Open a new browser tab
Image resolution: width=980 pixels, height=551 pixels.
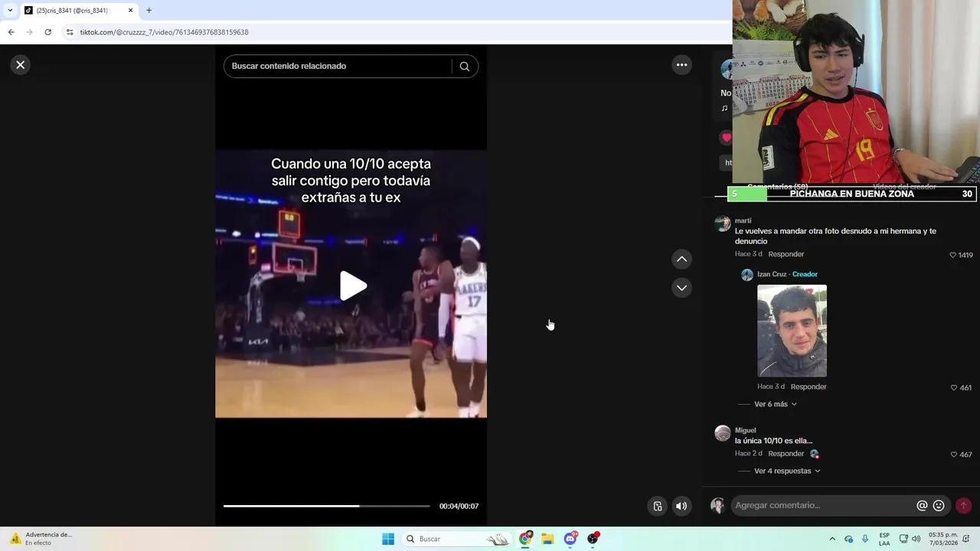[149, 10]
